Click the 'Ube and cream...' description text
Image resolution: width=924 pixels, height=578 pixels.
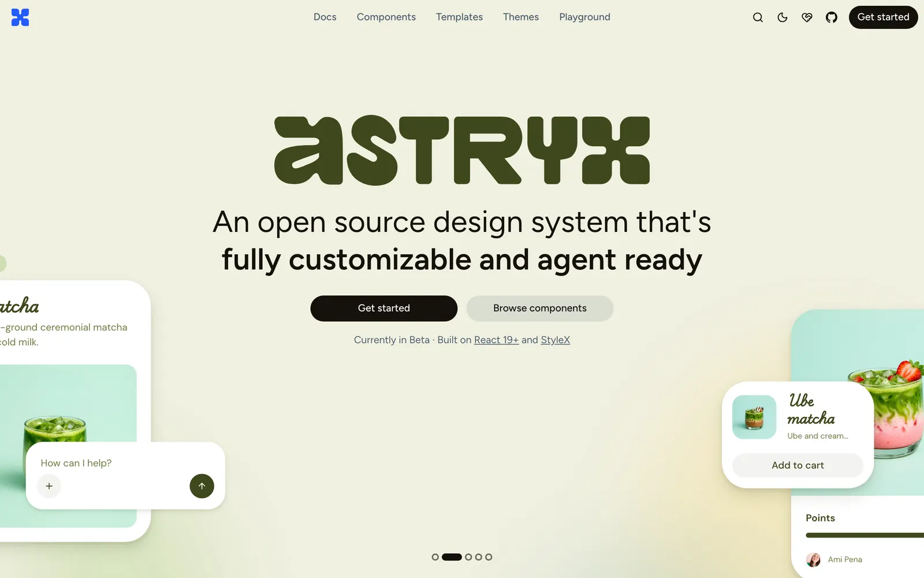click(x=818, y=436)
